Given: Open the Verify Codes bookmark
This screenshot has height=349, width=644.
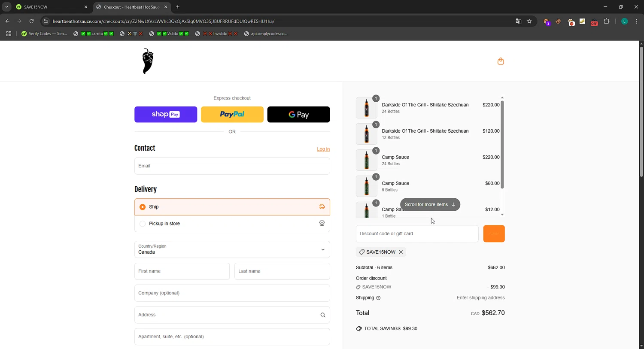Looking at the screenshot, I should (x=44, y=33).
